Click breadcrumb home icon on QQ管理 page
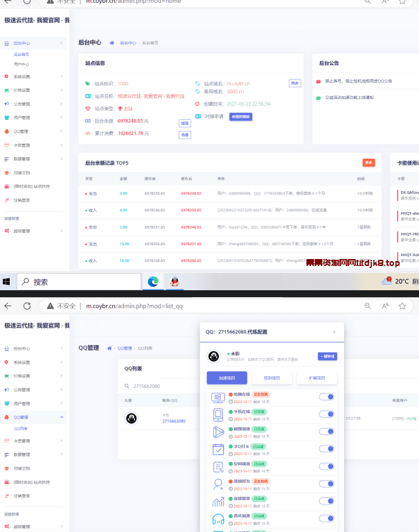Screen dimensions: 419x532 pyautogui.click(x=109, y=348)
